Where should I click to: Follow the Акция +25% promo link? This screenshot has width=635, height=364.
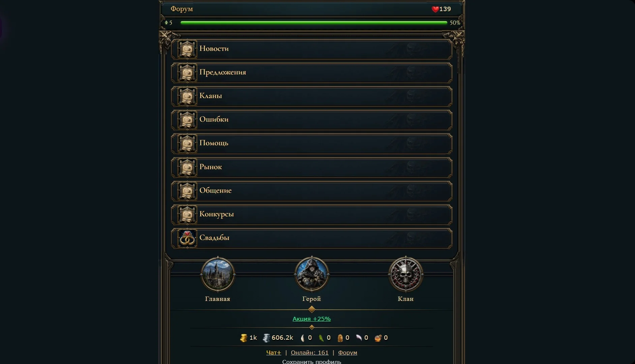pos(311,319)
